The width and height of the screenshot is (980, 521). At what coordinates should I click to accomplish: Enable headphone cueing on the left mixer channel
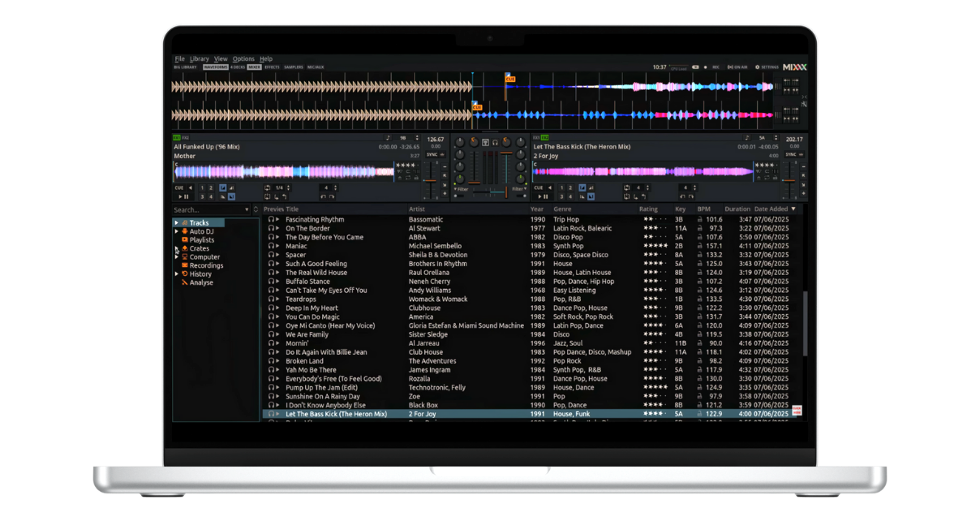coord(485,143)
